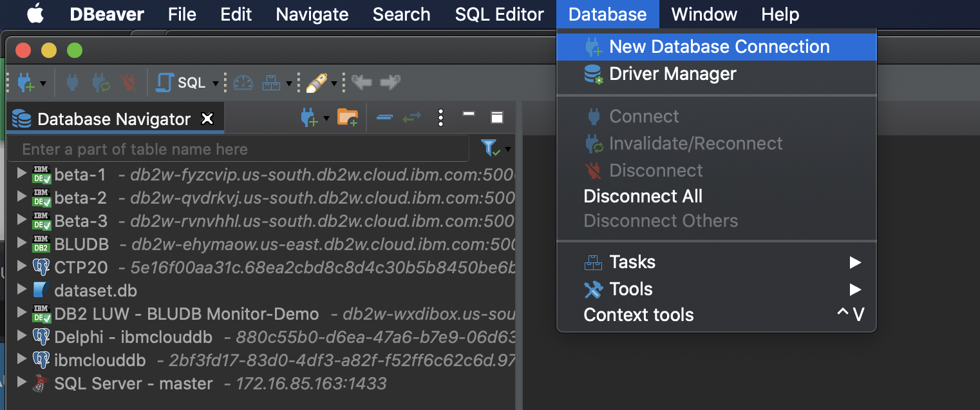Click the forward navigation arrow in toolbar

pos(390,82)
